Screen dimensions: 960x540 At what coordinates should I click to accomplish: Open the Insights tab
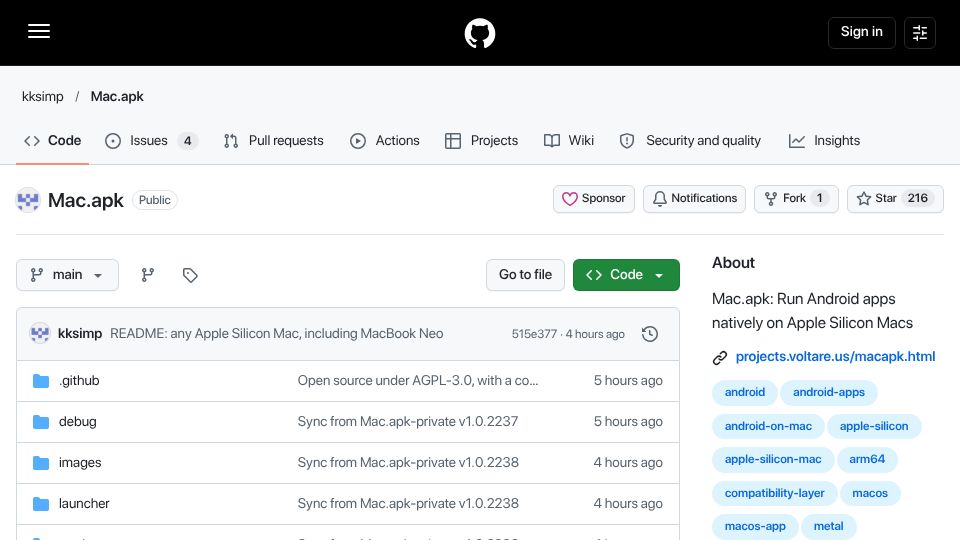pos(824,141)
